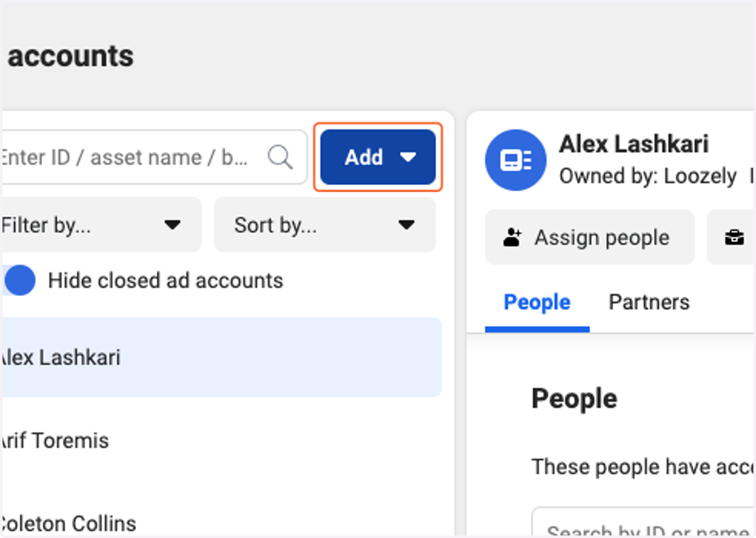Screen dimensions: 756x538
Task: Click the briefcase icon button
Action: pyautogui.click(x=733, y=238)
